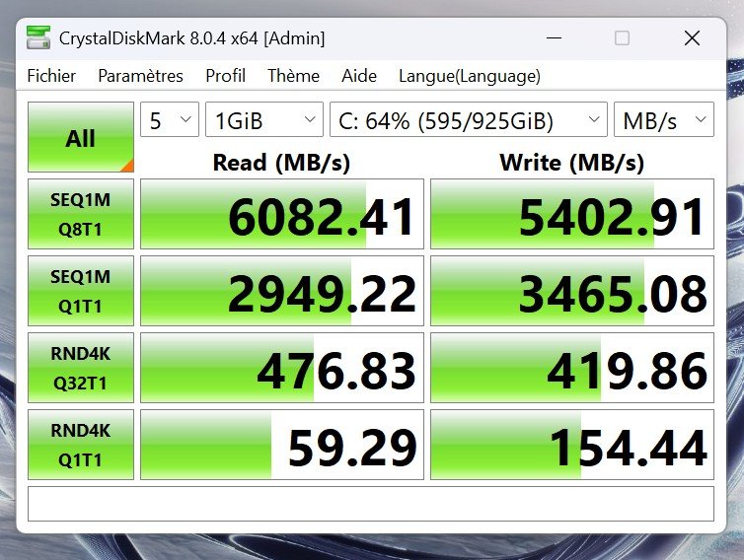Screen dimensions: 744x560
Task: Open the drive selector showing C: 64%
Action: 469,119
